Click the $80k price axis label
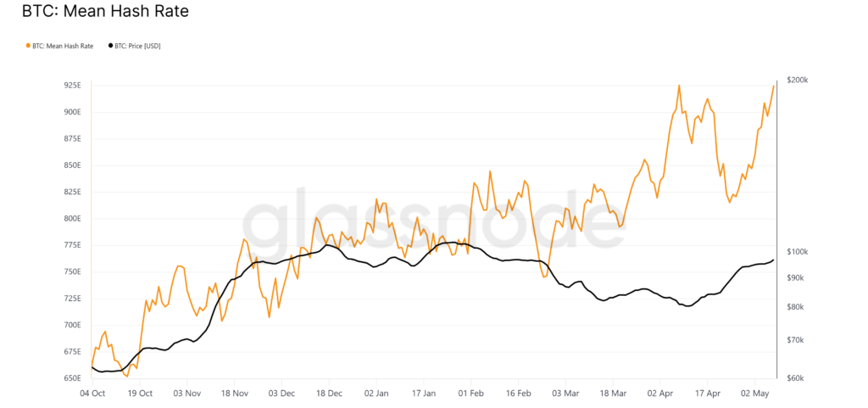 tap(796, 307)
